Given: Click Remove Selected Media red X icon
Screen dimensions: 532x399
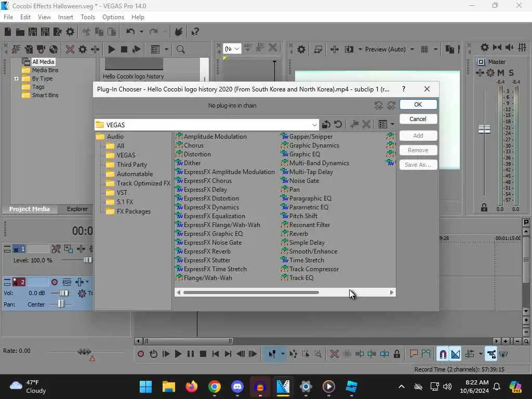Looking at the screenshot, I should (70, 49).
